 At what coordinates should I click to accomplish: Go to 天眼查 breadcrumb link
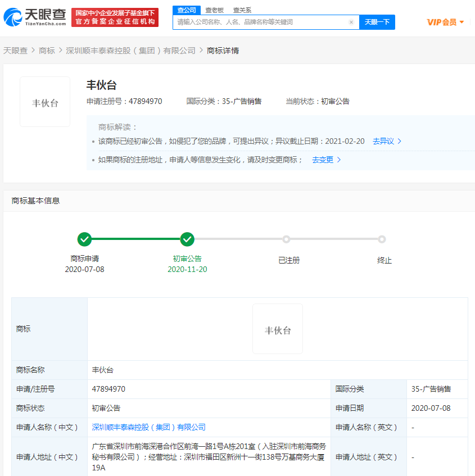pos(15,51)
